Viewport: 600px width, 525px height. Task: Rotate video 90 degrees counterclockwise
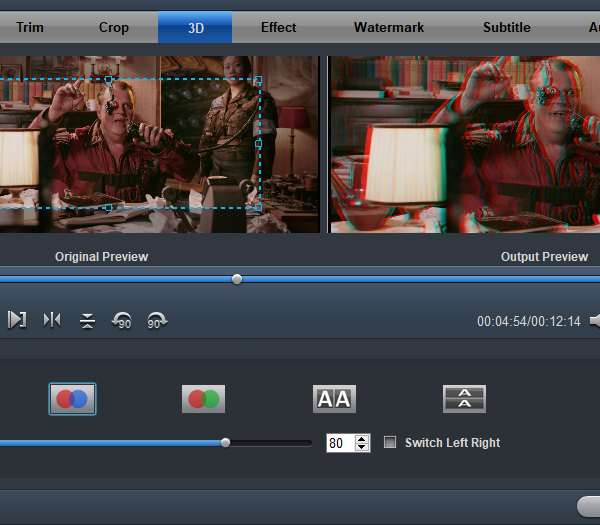pos(122,321)
